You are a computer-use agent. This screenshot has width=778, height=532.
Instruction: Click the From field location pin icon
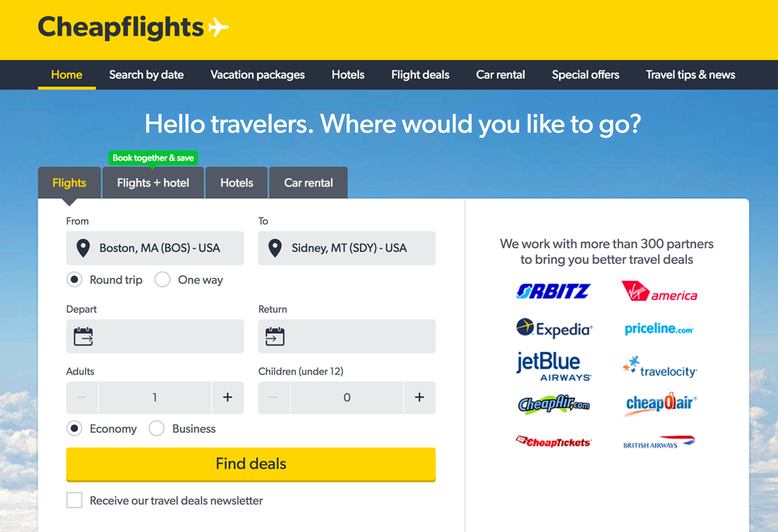point(83,247)
